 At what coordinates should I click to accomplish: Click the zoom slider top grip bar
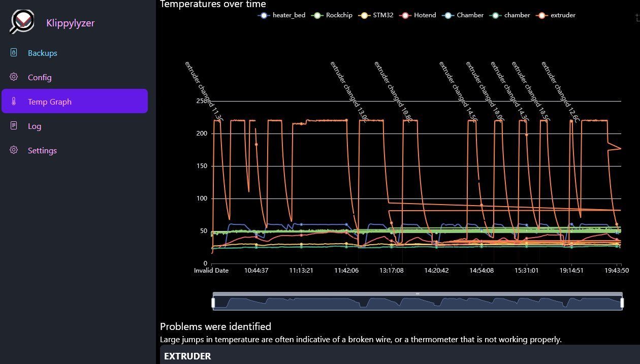tap(418, 294)
